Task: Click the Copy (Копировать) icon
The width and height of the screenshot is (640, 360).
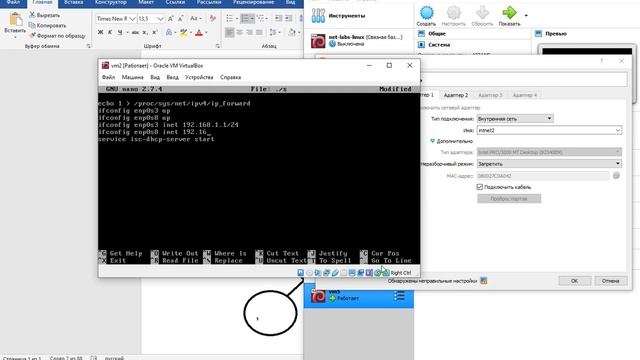Action: tap(32, 25)
